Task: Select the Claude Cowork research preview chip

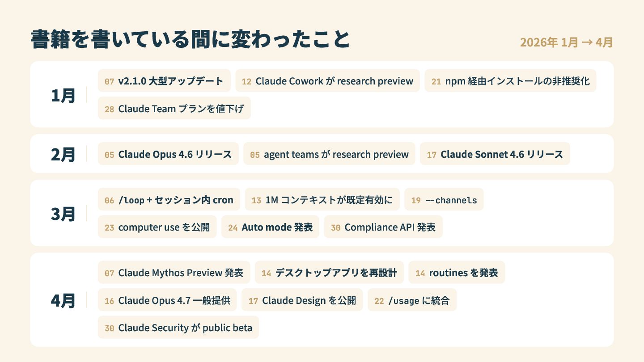Action: point(327,81)
